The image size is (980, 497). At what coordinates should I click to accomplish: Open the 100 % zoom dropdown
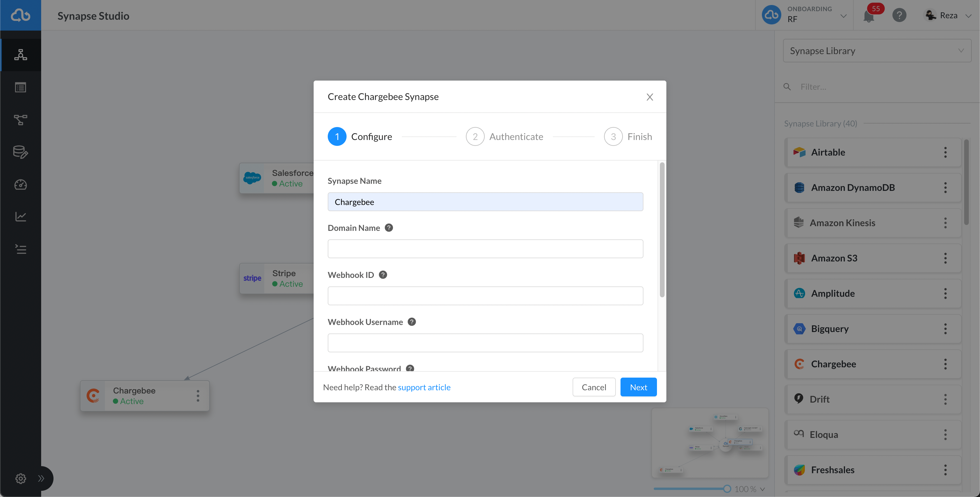[x=750, y=489]
